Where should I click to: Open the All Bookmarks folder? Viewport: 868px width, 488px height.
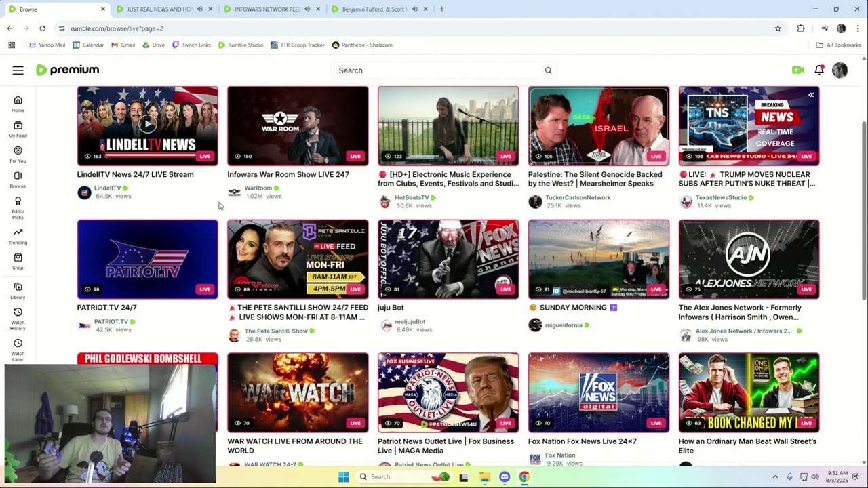pyautogui.click(x=838, y=45)
